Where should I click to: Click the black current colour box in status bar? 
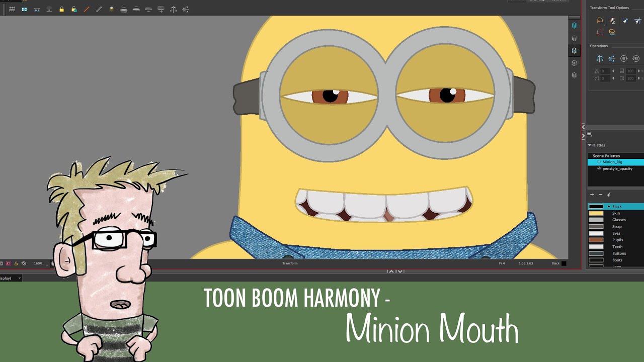coord(564,263)
